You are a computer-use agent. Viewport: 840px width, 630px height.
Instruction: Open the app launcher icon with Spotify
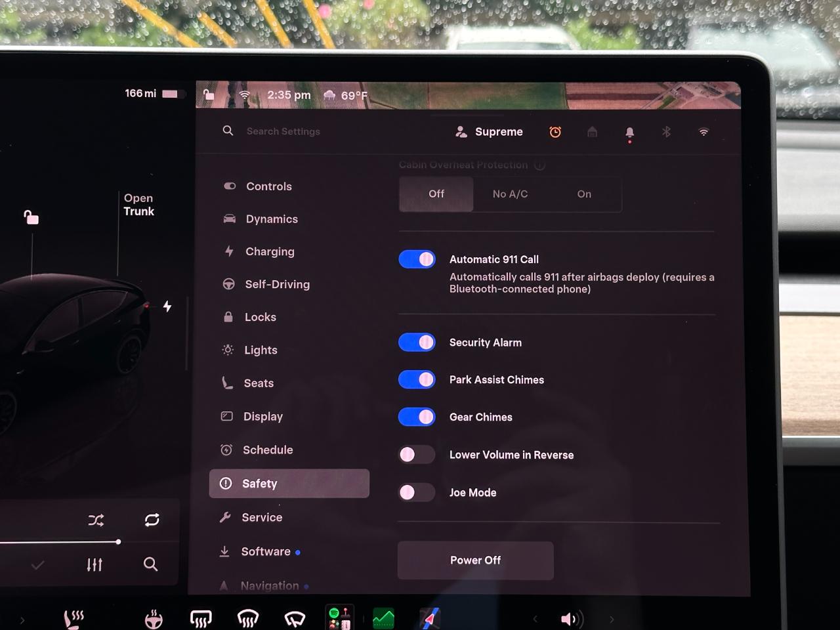(340, 618)
